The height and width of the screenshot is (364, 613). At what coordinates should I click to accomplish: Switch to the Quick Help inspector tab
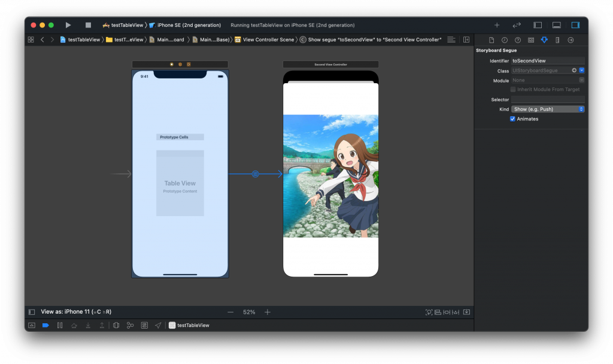click(518, 40)
